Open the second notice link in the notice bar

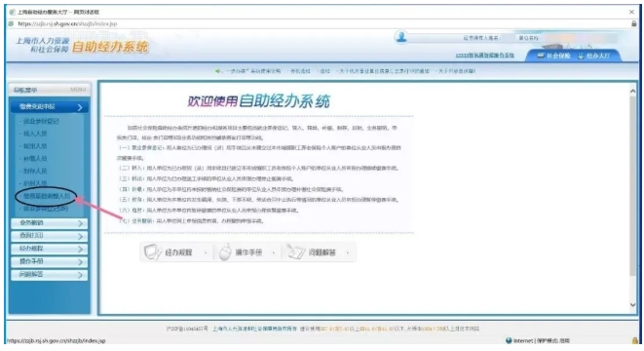tap(300, 71)
